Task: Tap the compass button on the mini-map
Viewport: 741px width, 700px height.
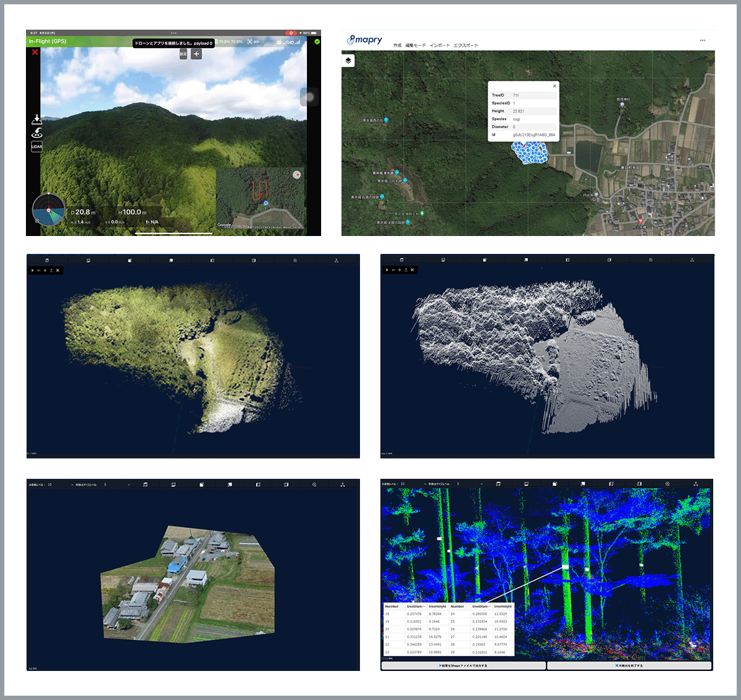Action: tap(297, 175)
